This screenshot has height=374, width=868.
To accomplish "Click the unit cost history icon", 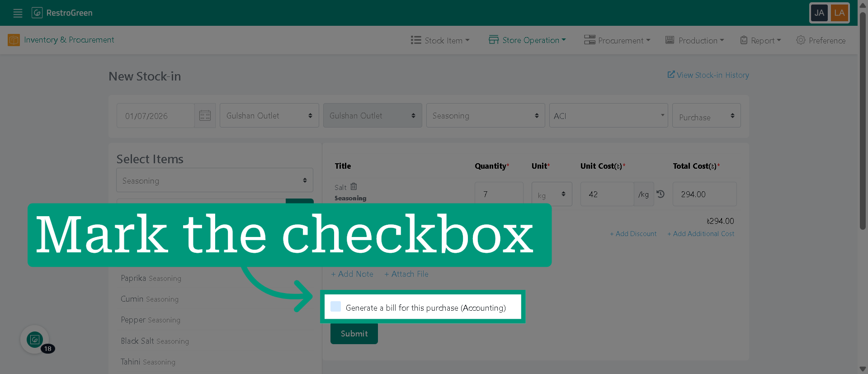I will pyautogui.click(x=660, y=194).
